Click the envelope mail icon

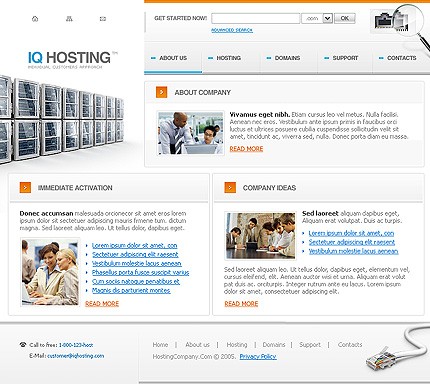click(103, 19)
